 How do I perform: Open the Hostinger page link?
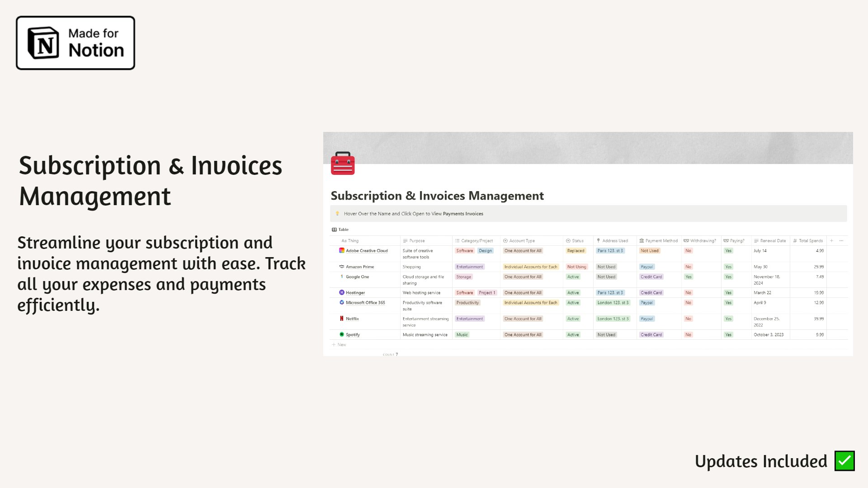click(355, 293)
